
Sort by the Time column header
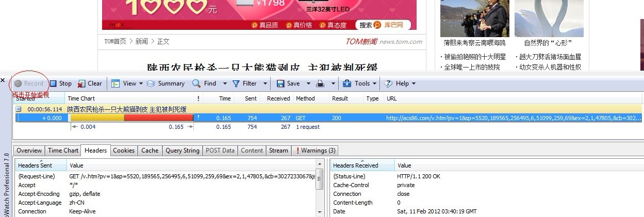point(218,98)
